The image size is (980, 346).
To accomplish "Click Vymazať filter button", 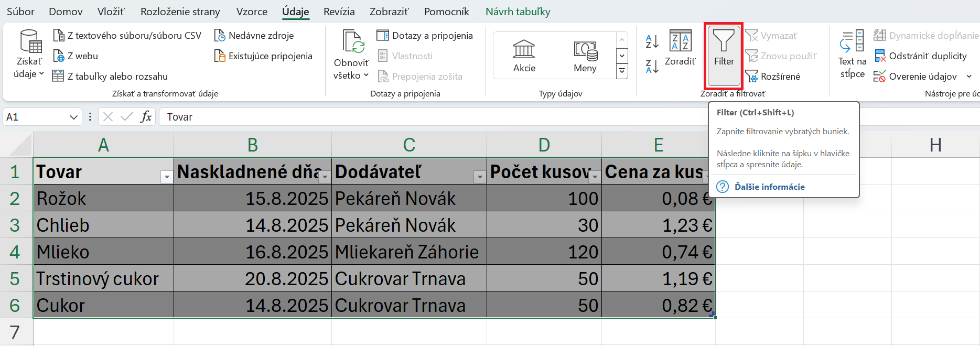I will tap(771, 36).
